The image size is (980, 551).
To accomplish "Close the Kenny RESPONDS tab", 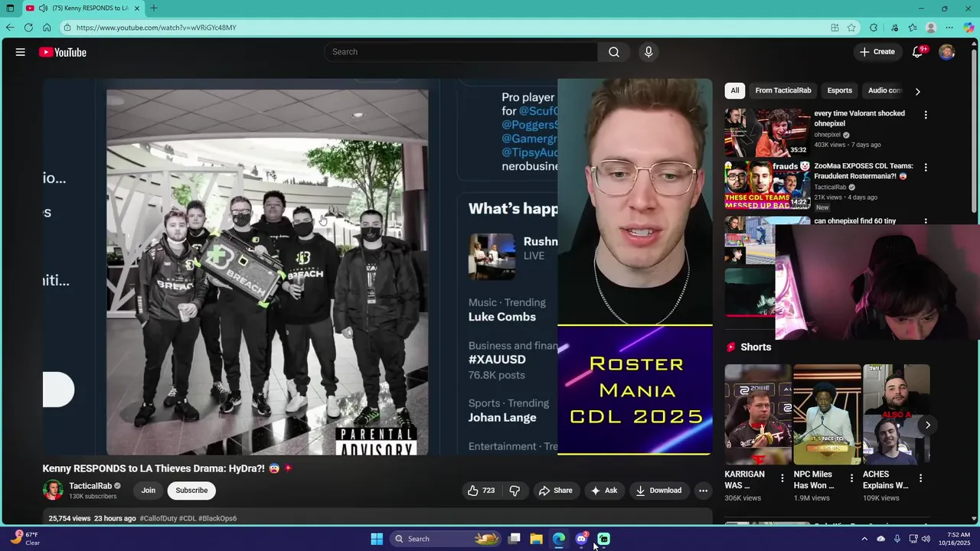I will pos(137,8).
